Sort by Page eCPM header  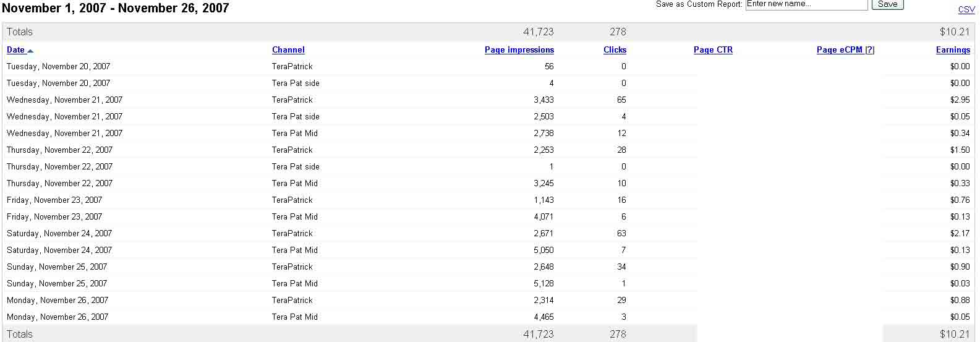839,50
